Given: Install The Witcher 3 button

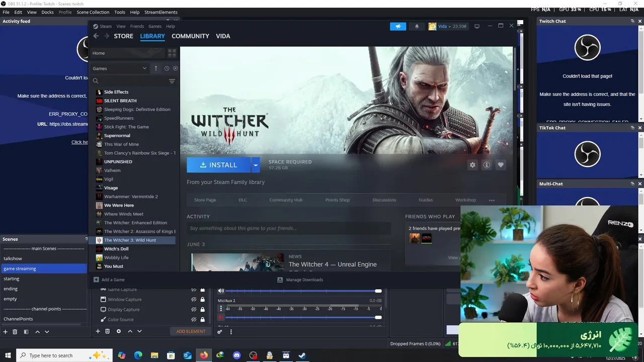Looking at the screenshot, I should pyautogui.click(x=219, y=165).
